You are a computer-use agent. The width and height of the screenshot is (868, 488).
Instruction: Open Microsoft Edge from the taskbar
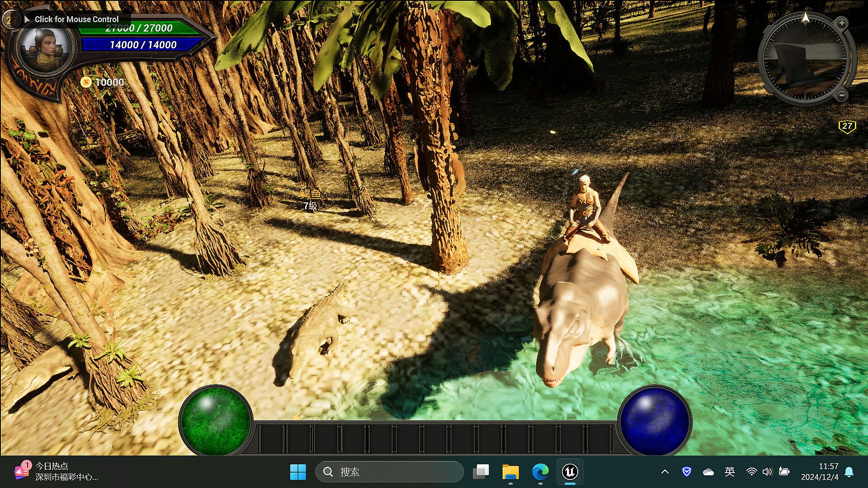coord(540,472)
